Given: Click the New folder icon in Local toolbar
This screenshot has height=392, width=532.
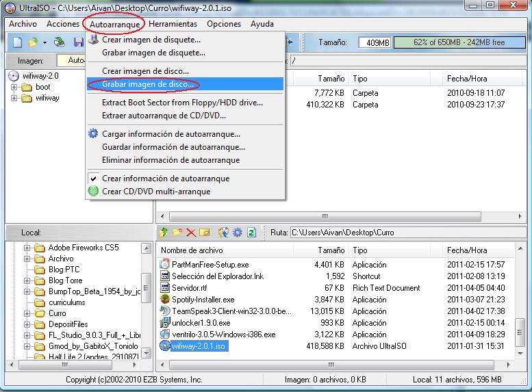Looking at the screenshot, I should (x=178, y=233).
